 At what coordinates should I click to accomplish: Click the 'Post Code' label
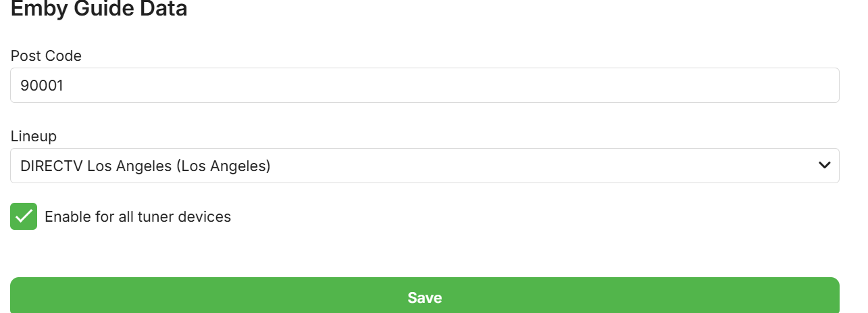click(x=46, y=56)
